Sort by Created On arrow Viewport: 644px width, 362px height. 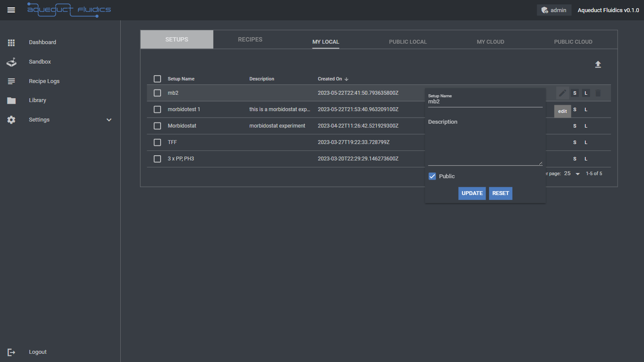pos(346,79)
